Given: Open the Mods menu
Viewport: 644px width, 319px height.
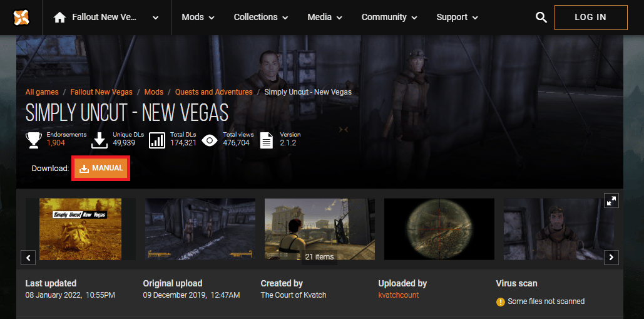Looking at the screenshot, I should click(198, 18).
